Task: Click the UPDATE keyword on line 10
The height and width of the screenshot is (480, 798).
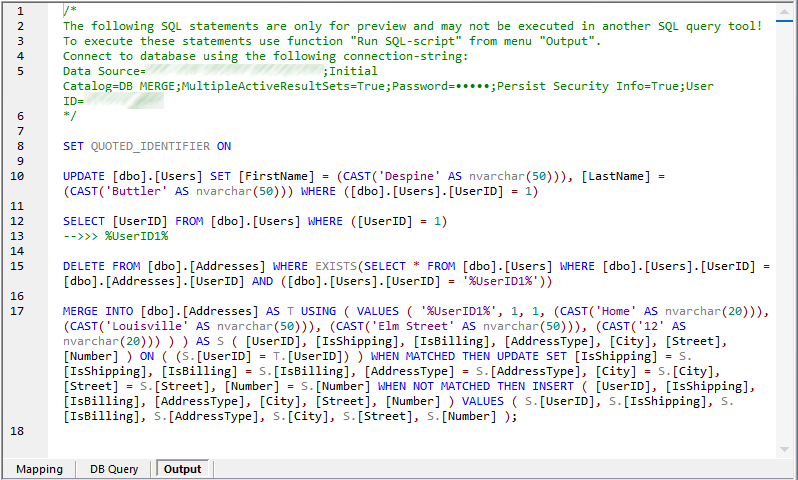Action: pos(85,176)
